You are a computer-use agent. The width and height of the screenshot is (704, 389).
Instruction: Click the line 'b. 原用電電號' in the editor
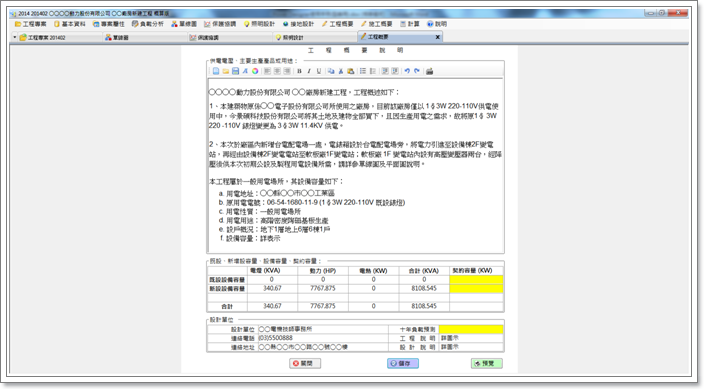click(x=312, y=203)
